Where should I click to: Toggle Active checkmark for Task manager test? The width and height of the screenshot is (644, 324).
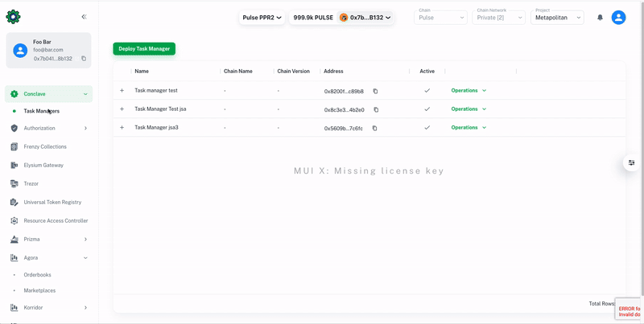coord(427,91)
